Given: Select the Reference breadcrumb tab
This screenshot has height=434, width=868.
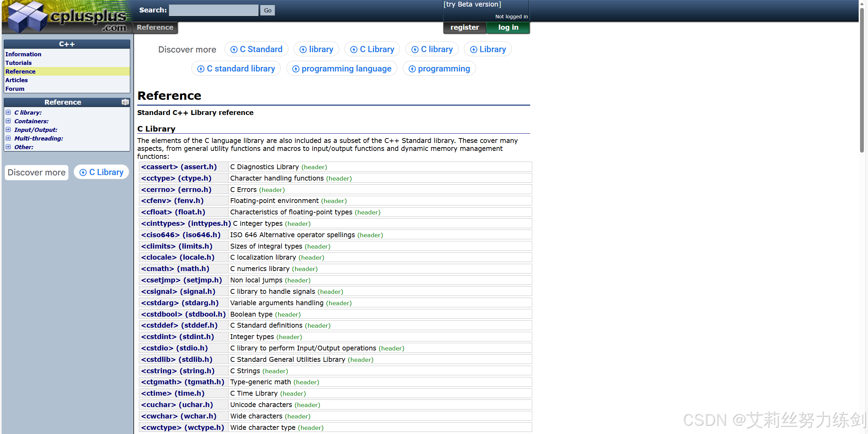Looking at the screenshot, I should (155, 27).
